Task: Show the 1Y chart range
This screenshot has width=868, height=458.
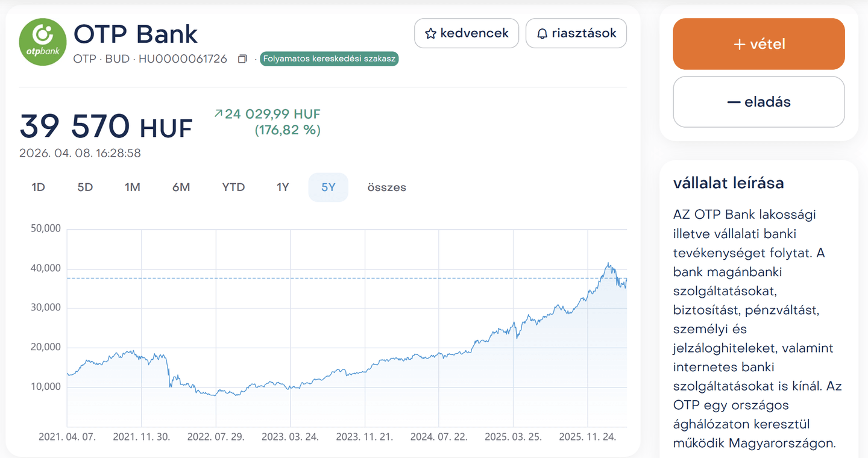Action: [x=283, y=187]
